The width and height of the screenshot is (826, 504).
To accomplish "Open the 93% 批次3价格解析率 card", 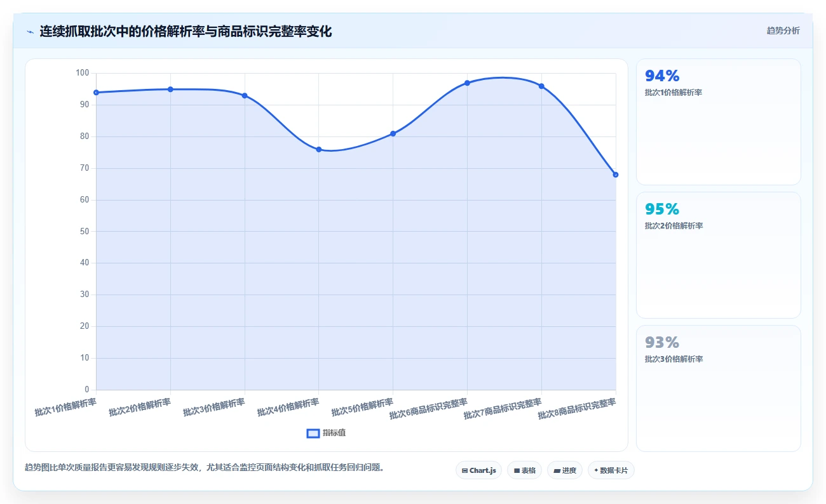I will [719, 388].
